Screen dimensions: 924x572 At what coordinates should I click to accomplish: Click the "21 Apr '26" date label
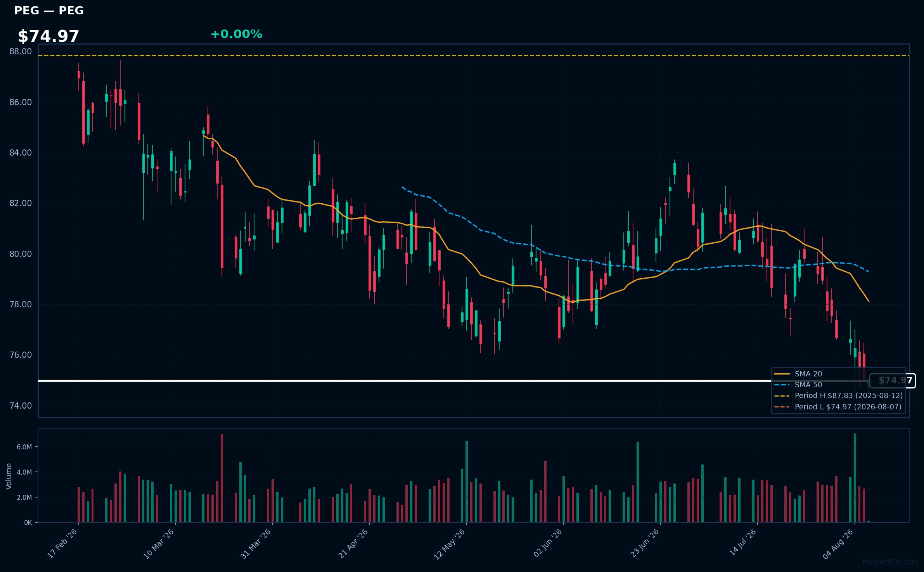point(353,544)
